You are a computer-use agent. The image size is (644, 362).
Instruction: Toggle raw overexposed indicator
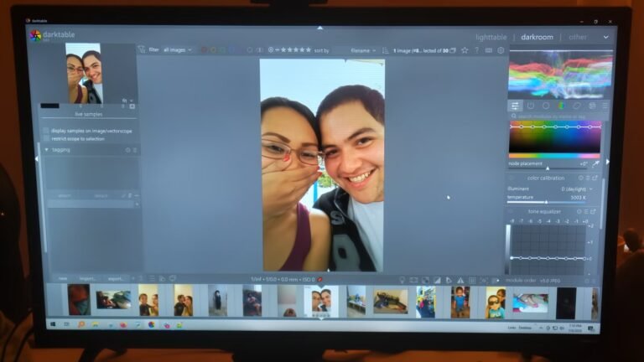pyautogui.click(x=425, y=281)
